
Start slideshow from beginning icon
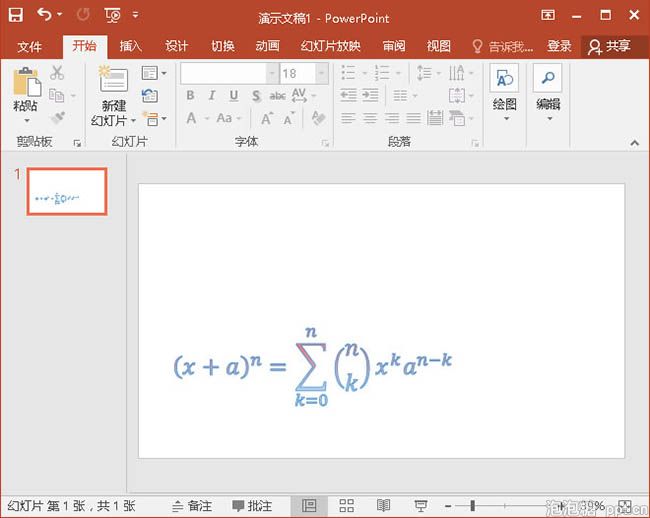pyautogui.click(x=112, y=15)
